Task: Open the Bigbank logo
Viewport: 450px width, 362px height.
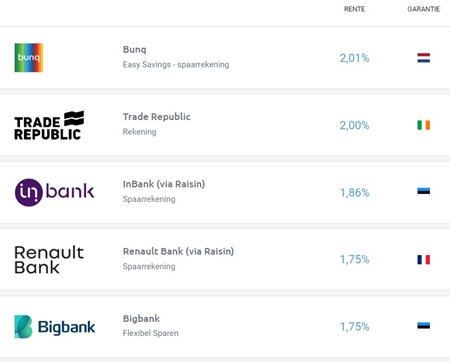Action: point(55,327)
